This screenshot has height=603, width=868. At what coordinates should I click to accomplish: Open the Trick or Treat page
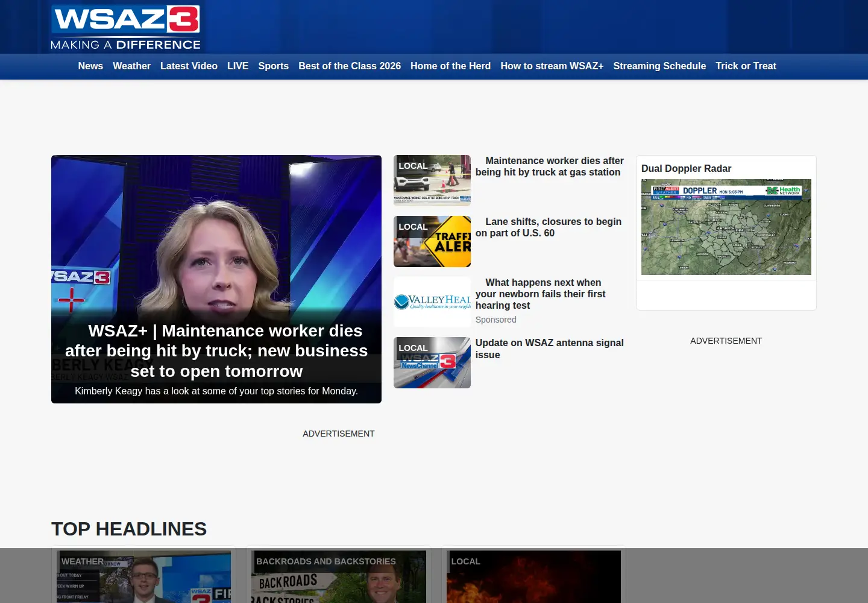click(x=746, y=66)
